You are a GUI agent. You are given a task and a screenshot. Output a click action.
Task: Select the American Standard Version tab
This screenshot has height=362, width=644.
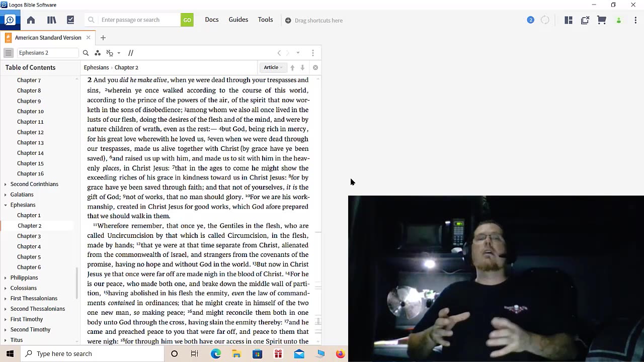click(48, 38)
